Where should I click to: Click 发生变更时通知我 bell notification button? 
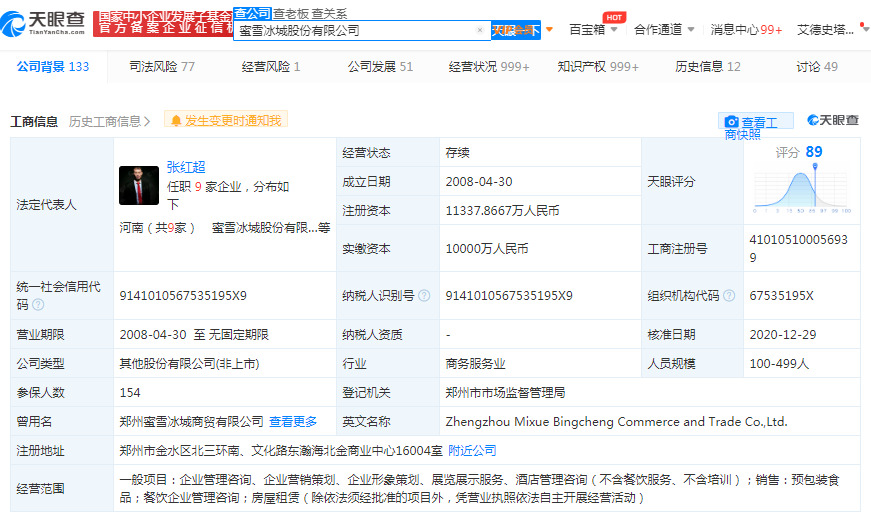tap(226, 120)
